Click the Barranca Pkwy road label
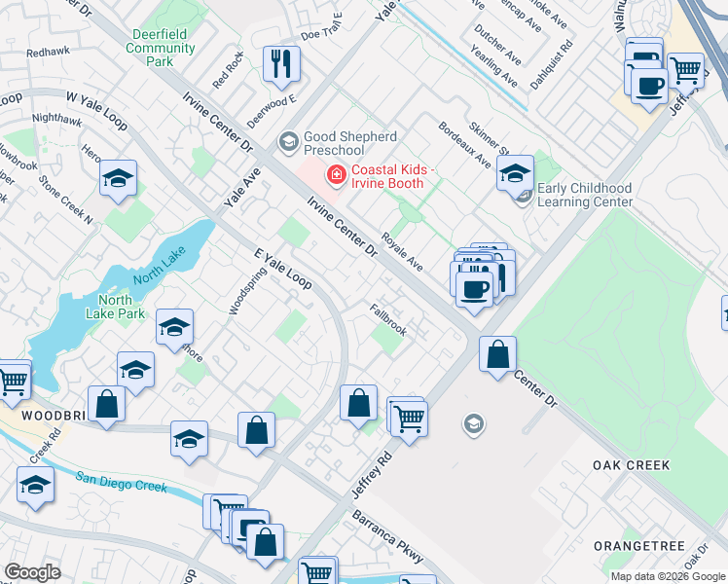The width and height of the screenshot is (728, 584). [387, 536]
